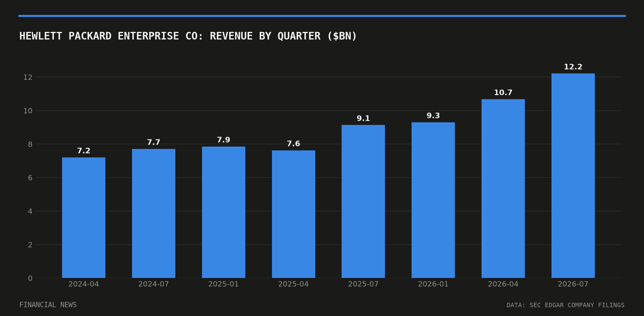The height and width of the screenshot is (316, 644).
Task: Select the 2026-01 revenue bar
Action: (433, 200)
